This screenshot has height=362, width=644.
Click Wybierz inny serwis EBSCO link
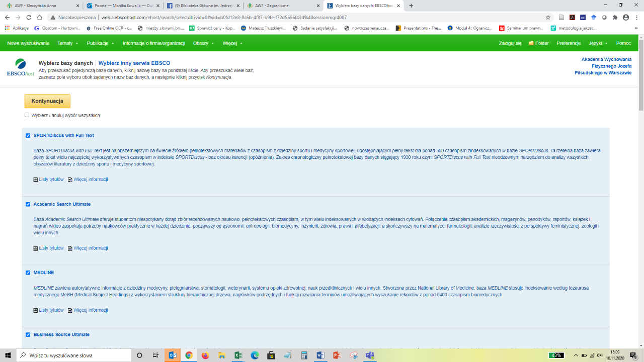[x=134, y=63]
